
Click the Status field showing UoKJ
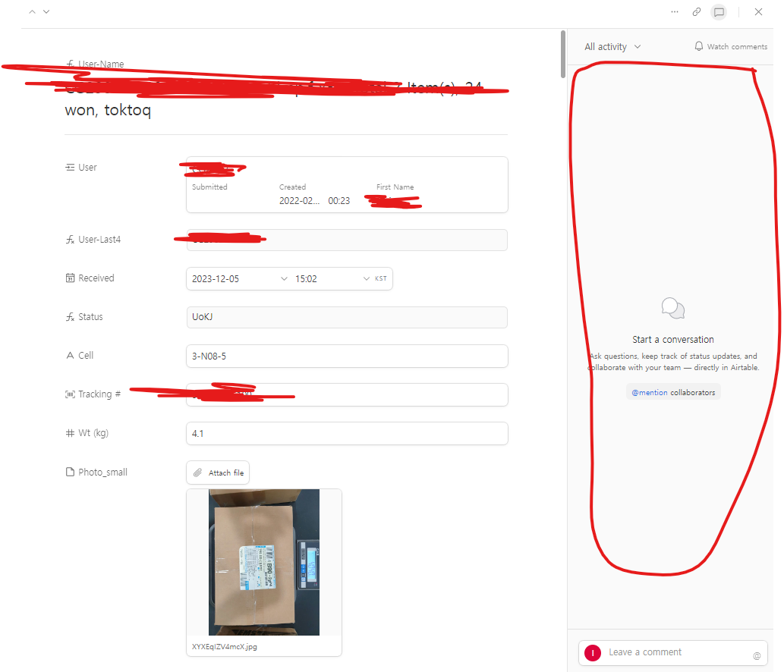(347, 317)
